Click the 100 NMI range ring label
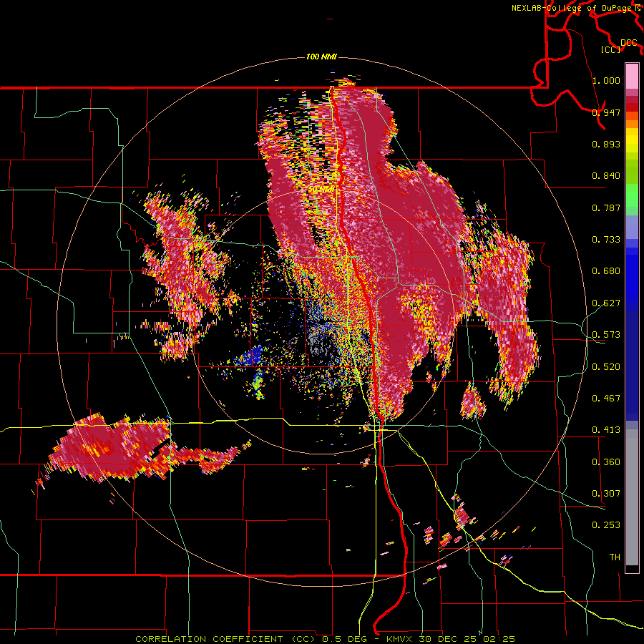 (x=321, y=57)
